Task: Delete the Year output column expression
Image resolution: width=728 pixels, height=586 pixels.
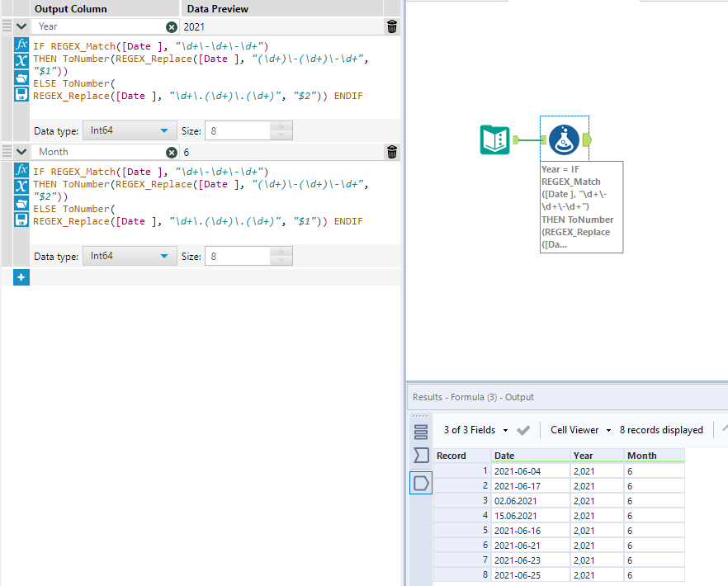Action: click(x=391, y=26)
